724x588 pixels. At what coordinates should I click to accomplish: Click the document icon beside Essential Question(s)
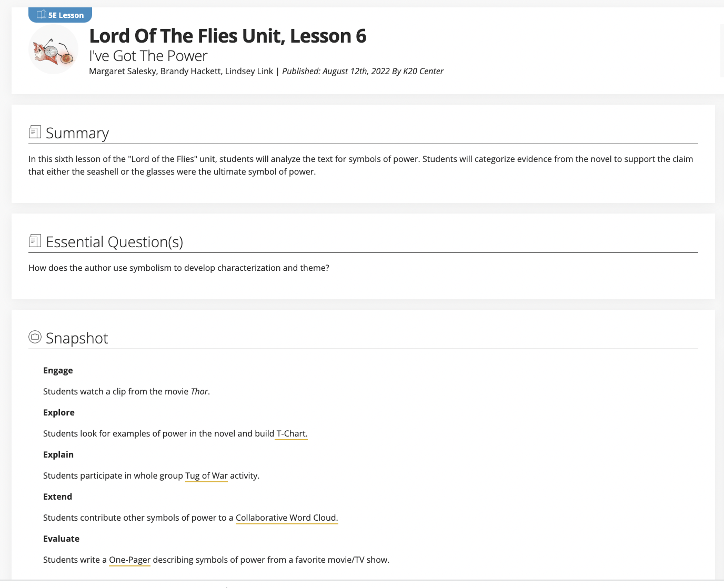(34, 240)
